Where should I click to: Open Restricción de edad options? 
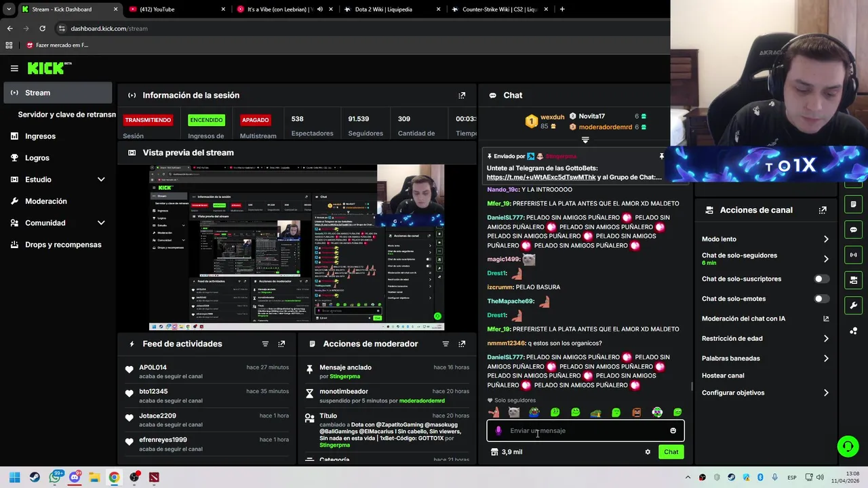765,339
